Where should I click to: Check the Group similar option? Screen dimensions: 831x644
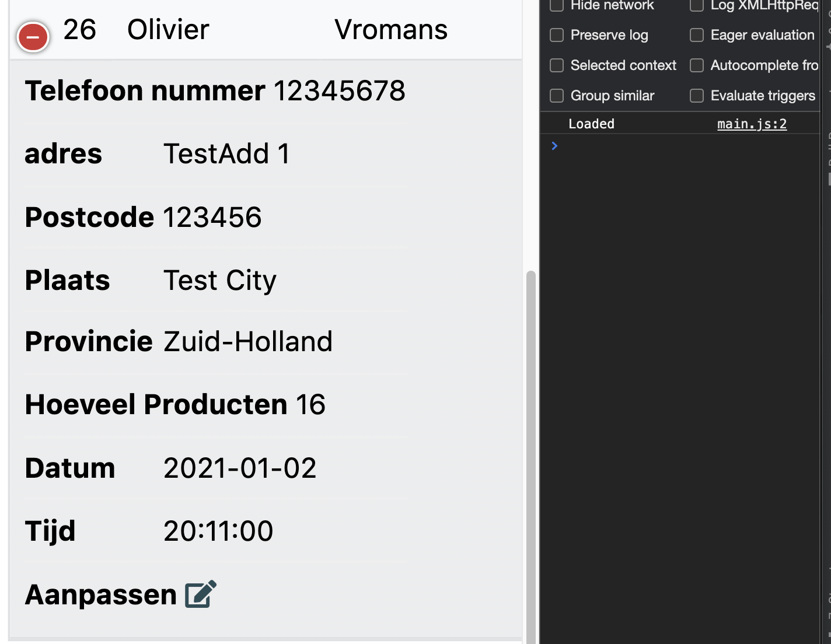click(x=557, y=96)
